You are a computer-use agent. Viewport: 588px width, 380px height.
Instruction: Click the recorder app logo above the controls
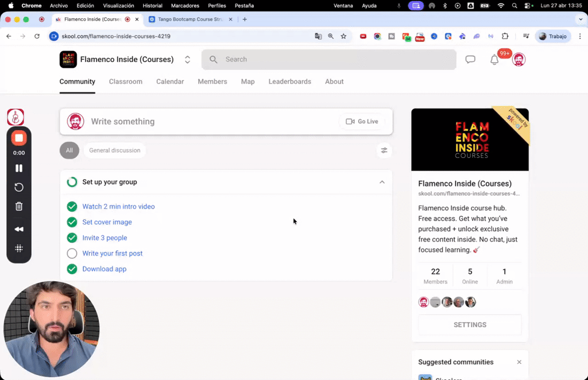[16, 117]
